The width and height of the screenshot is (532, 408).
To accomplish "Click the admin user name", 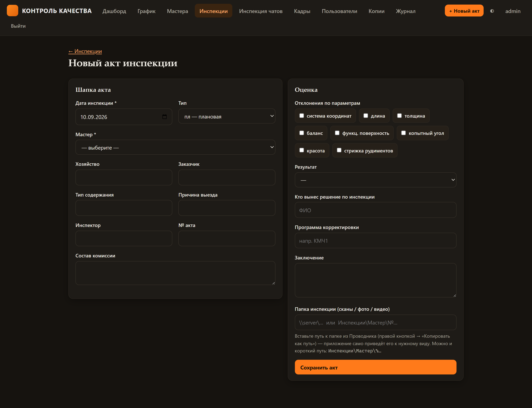I will point(513,11).
